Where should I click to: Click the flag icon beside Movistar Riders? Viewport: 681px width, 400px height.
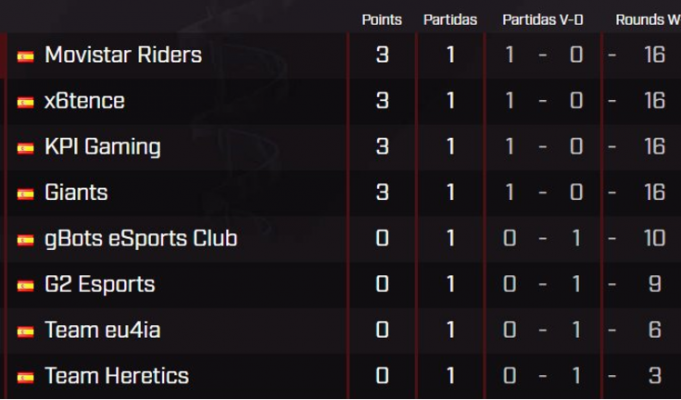pyautogui.click(x=26, y=56)
